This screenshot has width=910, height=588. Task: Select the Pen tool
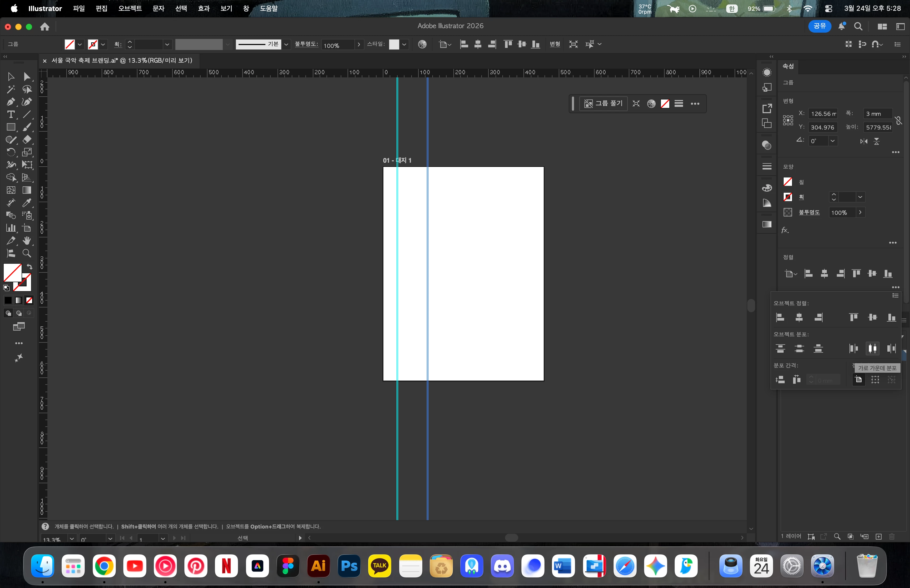coord(11,102)
